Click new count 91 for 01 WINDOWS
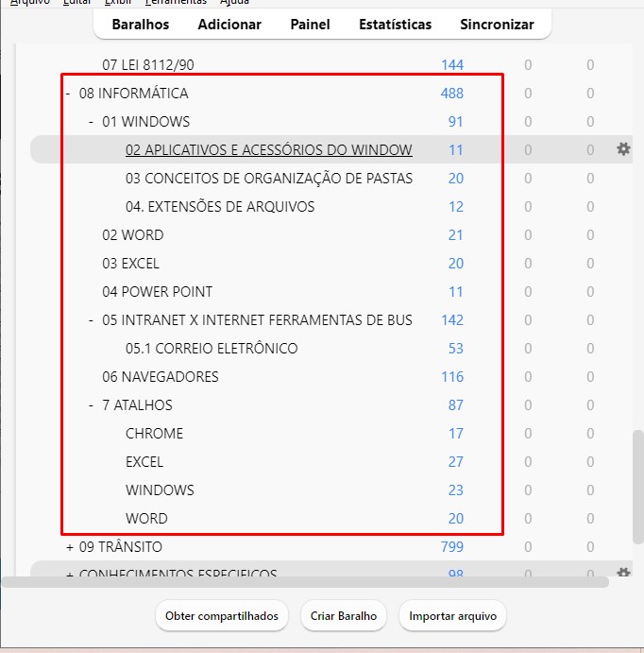The image size is (644, 653). [455, 122]
